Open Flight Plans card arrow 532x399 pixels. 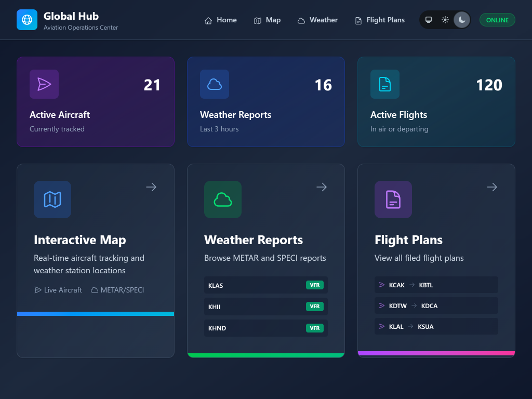(x=492, y=187)
